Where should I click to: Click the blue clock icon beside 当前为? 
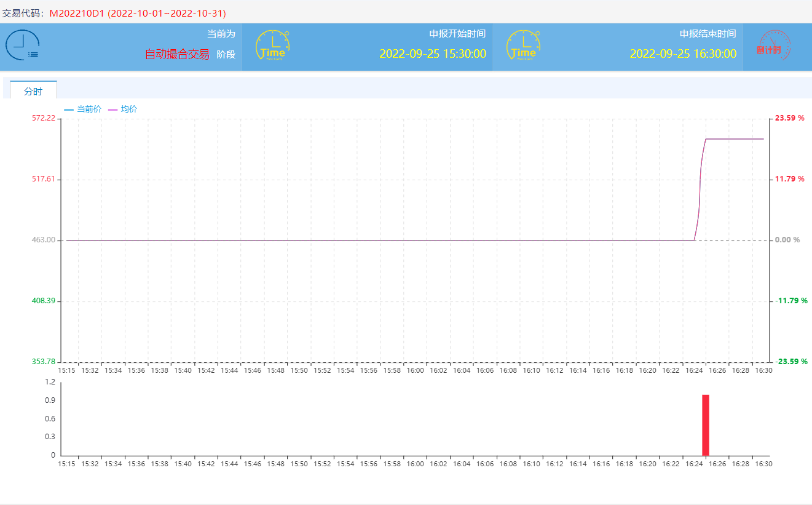coord(23,46)
